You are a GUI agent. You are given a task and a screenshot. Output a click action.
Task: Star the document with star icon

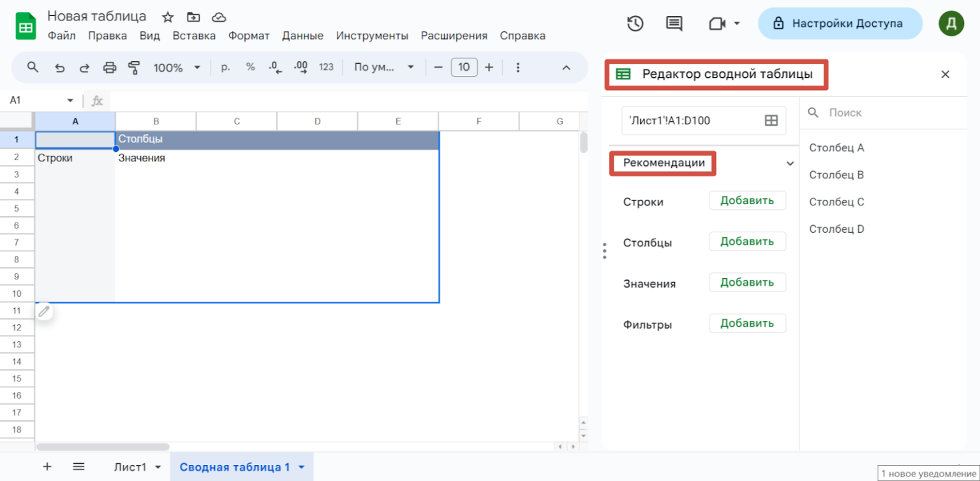[168, 17]
